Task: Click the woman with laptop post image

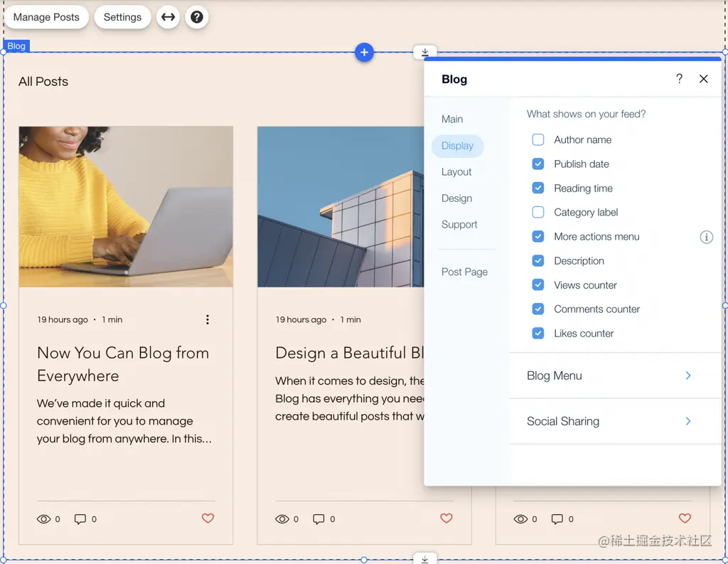Action: [126, 207]
